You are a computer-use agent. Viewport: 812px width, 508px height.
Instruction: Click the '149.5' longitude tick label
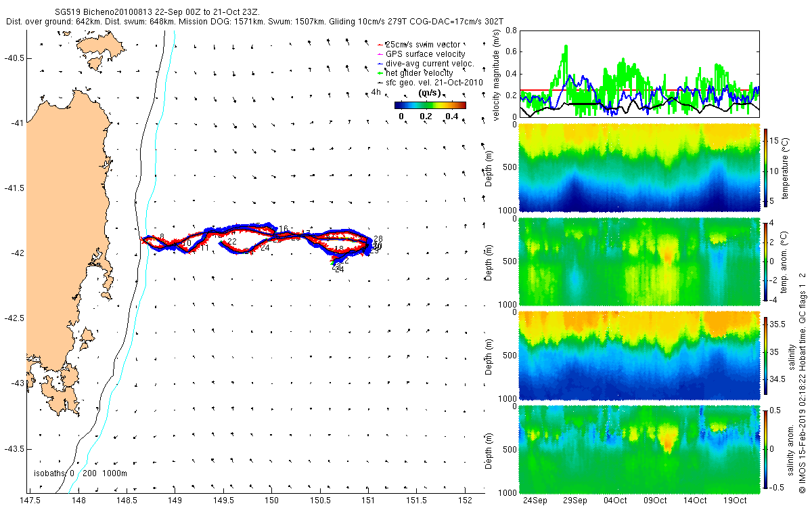pyautogui.click(x=223, y=501)
